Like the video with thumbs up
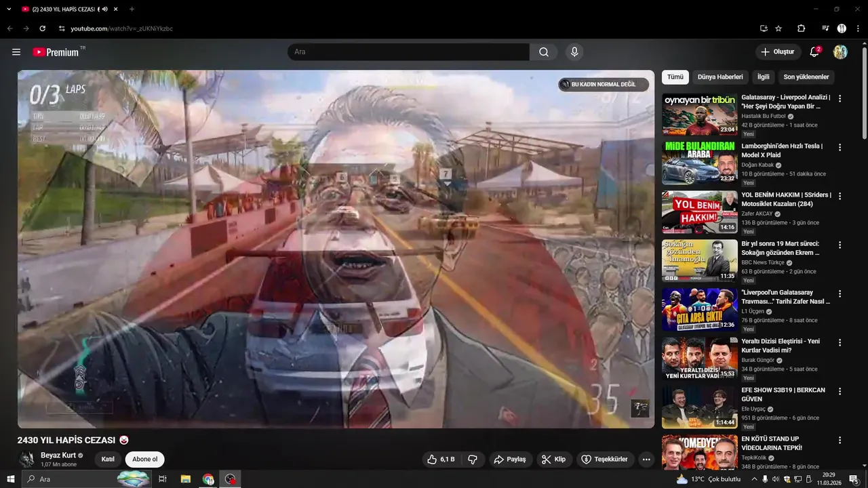 click(441, 460)
